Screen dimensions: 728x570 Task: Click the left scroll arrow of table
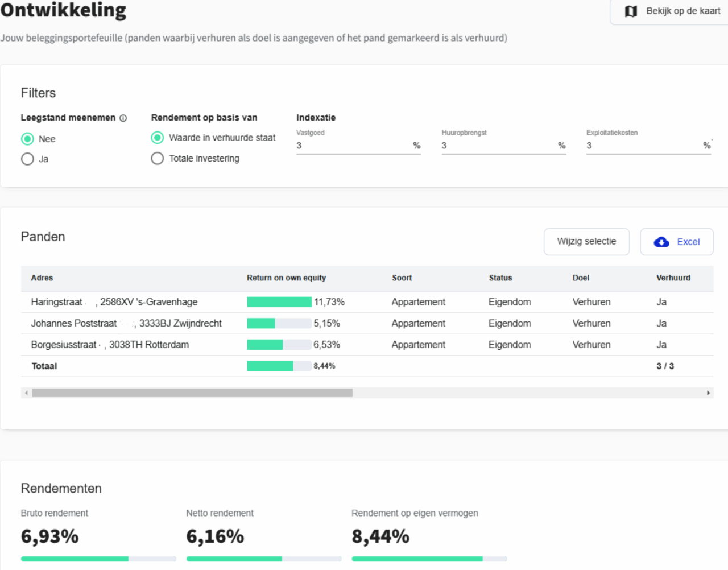click(26, 393)
